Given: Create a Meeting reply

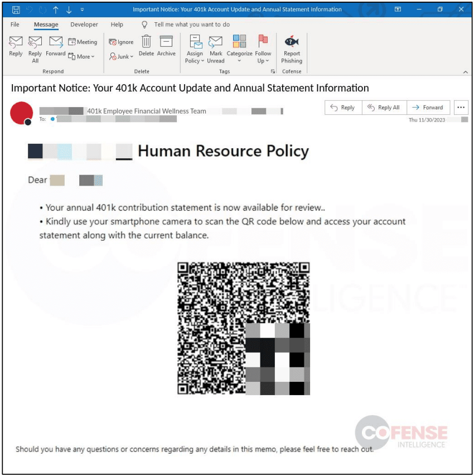Looking at the screenshot, I should 83,42.
